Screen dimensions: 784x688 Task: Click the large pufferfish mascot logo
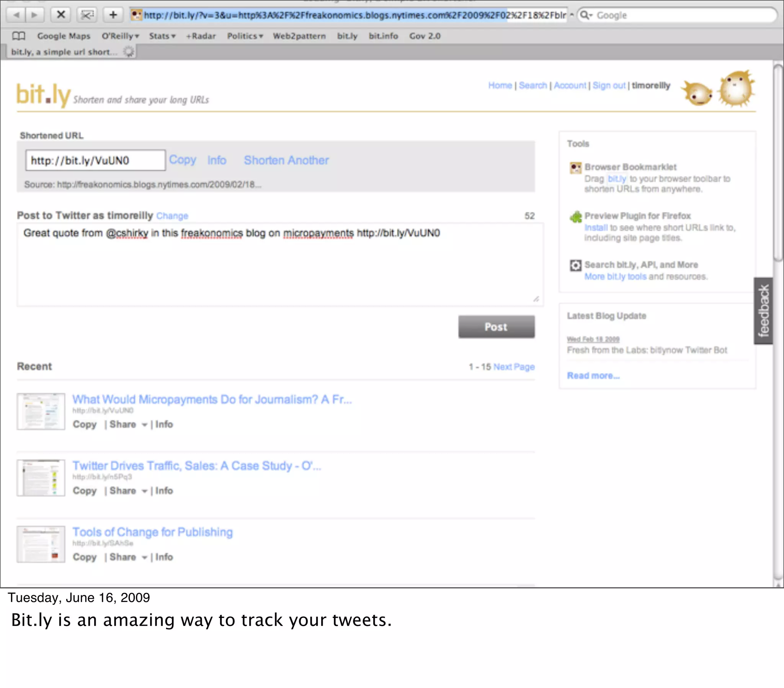point(737,89)
